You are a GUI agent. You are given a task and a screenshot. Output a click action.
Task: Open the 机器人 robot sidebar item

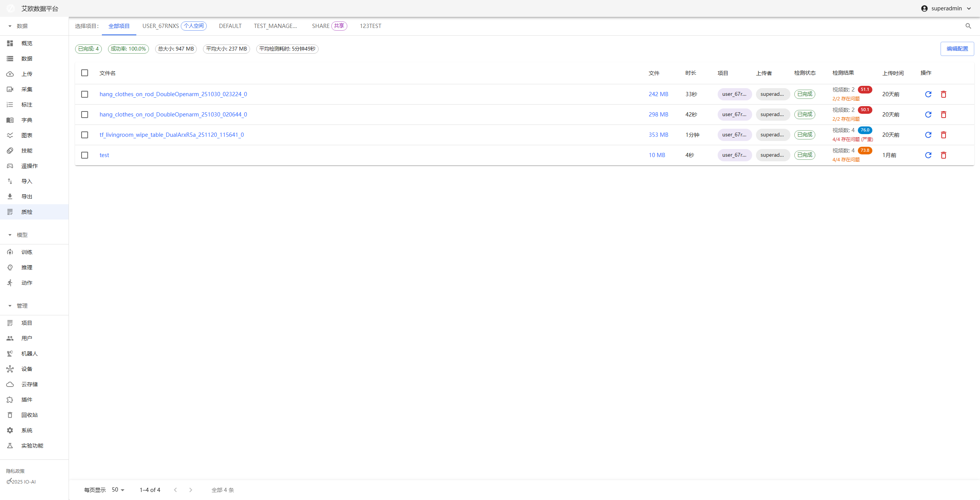pyautogui.click(x=29, y=354)
